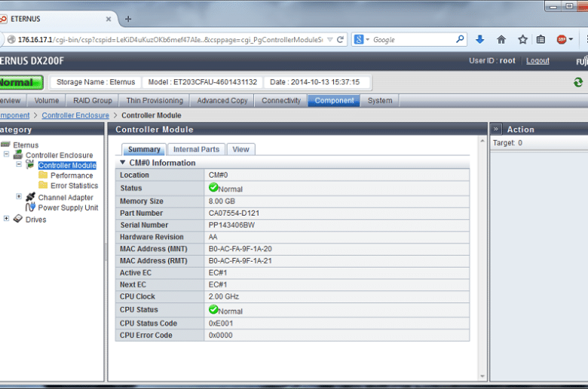Click the Performance folder icon
Image resolution: width=588 pixels, height=389 pixels.
(x=43, y=175)
